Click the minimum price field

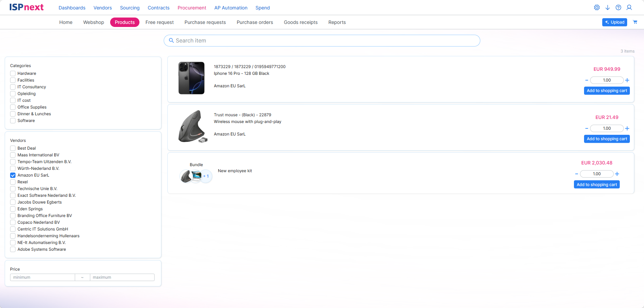coord(43,277)
